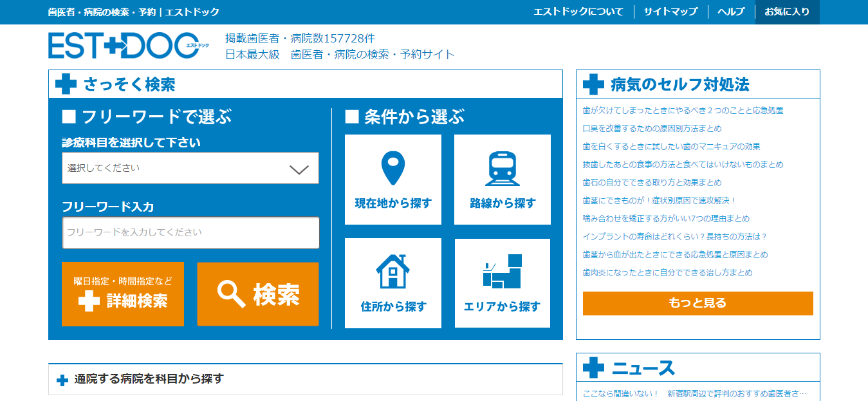Click the フリーワード入力 text field

point(190,232)
